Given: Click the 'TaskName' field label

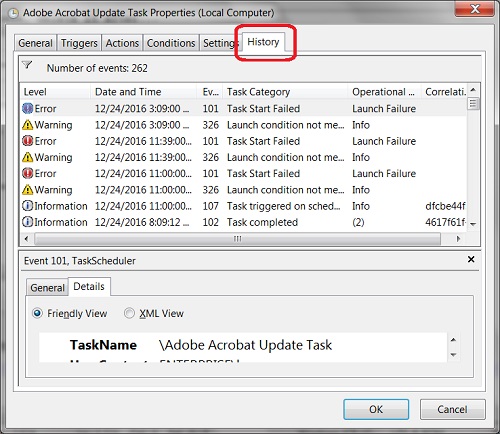Looking at the screenshot, I should point(103,345).
